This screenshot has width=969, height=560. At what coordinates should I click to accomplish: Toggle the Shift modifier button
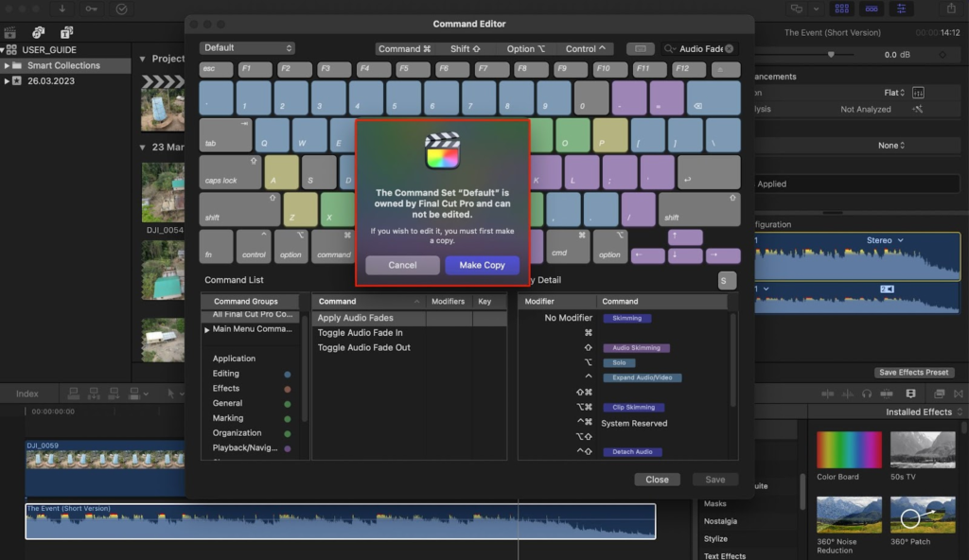(465, 48)
